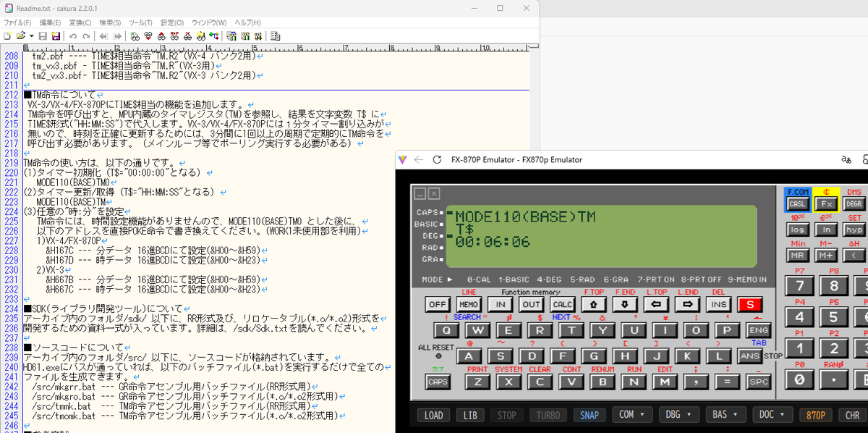The width and height of the screenshot is (868, 433).
Task: Open the DBG dropdown in emulator bar
Action: [x=678, y=415]
